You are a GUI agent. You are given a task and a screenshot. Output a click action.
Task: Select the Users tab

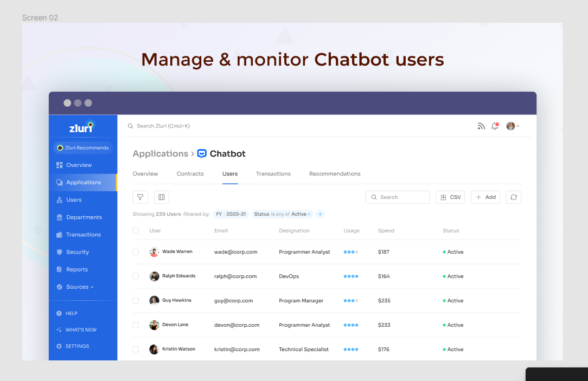pos(230,174)
